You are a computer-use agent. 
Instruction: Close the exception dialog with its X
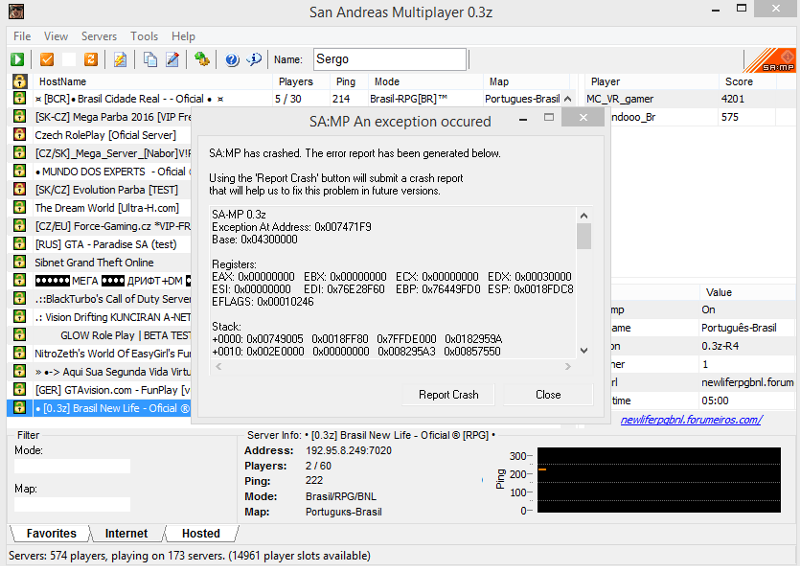click(583, 117)
